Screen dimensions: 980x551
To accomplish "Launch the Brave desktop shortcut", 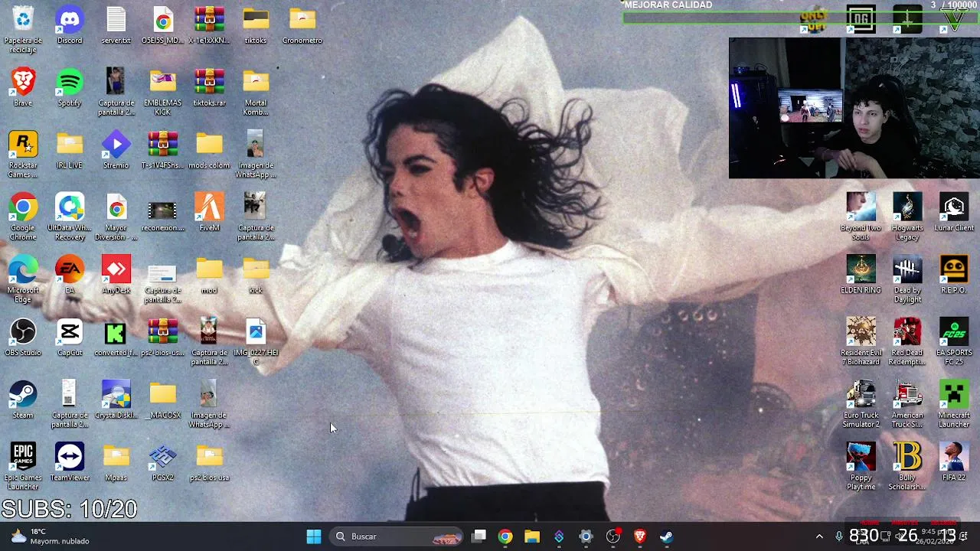I will click(x=23, y=87).
